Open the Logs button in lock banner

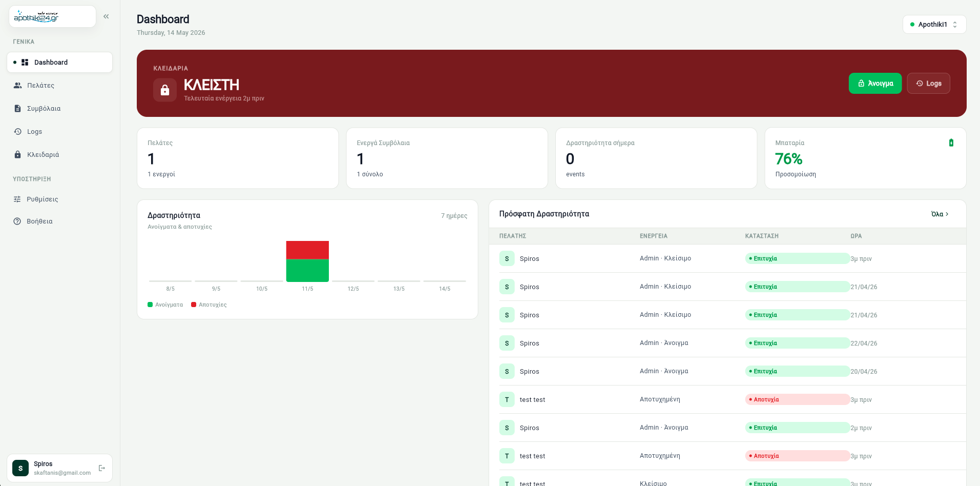tap(928, 84)
